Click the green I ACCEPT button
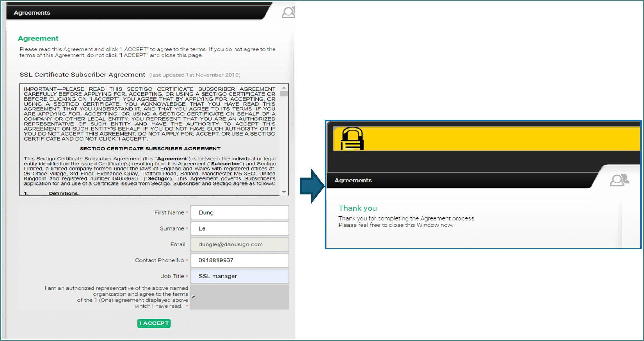The image size is (644, 341). pyautogui.click(x=154, y=323)
